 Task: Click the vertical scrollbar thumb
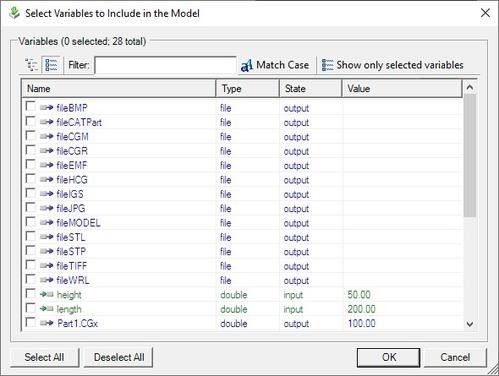pos(470,155)
